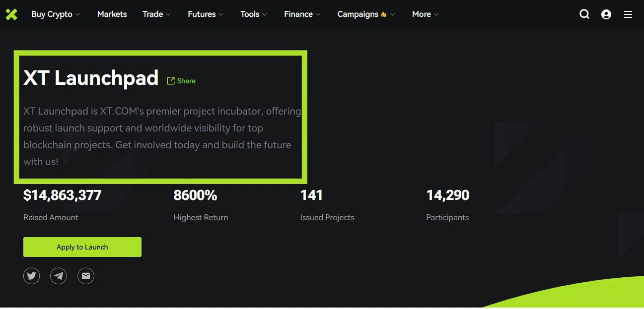Open the Campaigns menu label
644x309 pixels.
tap(358, 14)
